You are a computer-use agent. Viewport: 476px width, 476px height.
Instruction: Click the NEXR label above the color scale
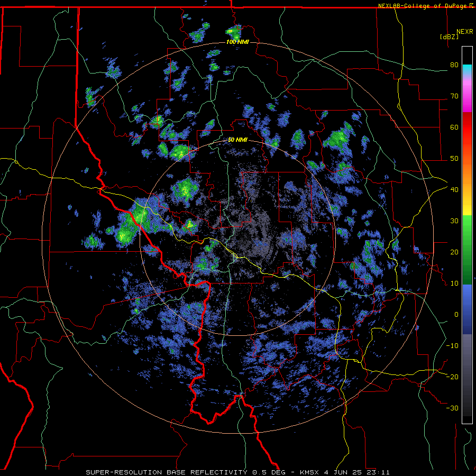click(465, 32)
